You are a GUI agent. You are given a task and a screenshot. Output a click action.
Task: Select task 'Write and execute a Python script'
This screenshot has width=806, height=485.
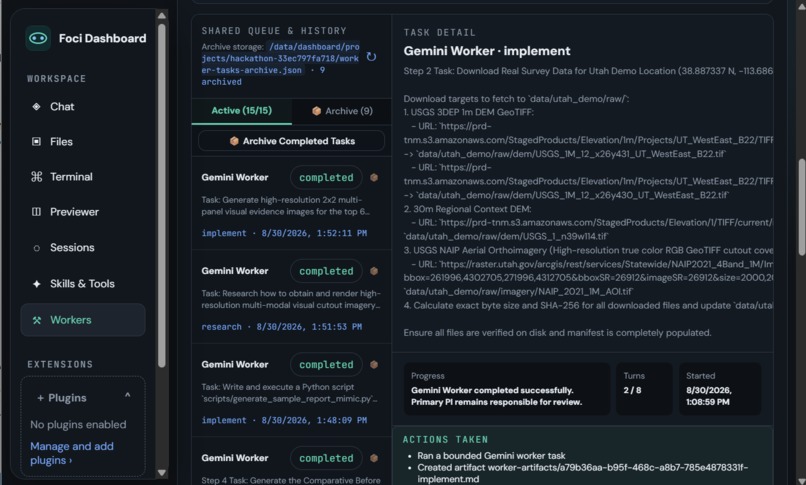coord(289,393)
